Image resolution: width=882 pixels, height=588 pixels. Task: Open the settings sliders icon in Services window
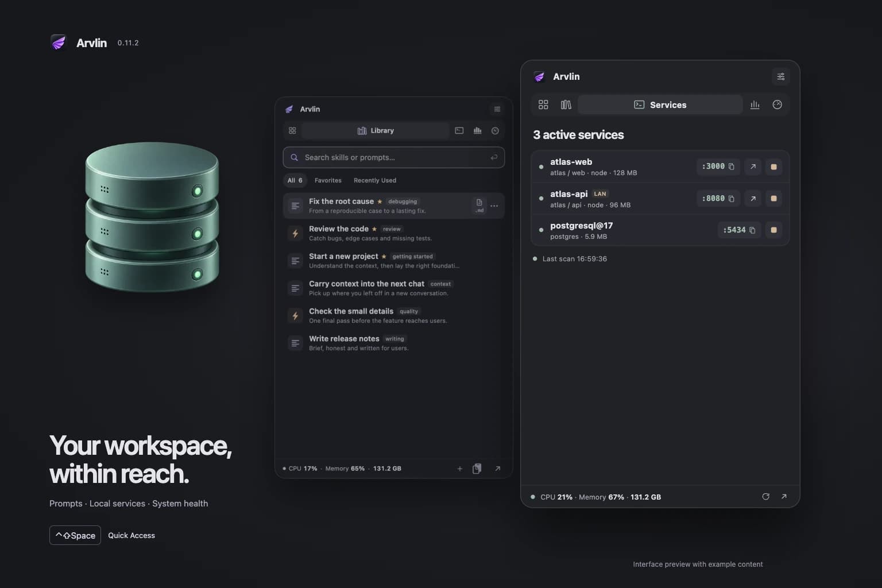pos(780,77)
